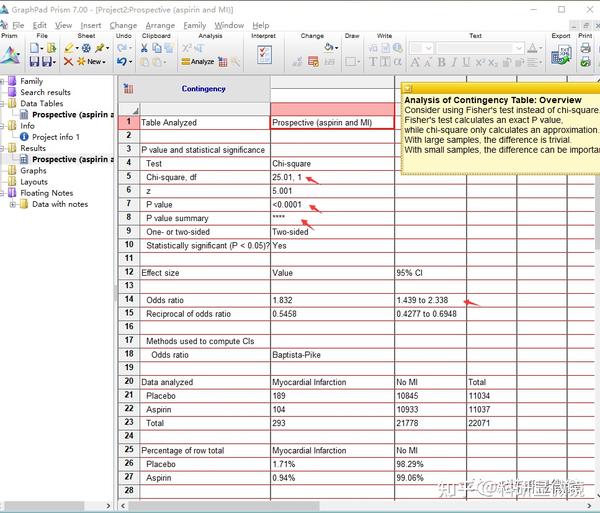Select Project info 1 sheet
Screen dimensions: 600x513
click(x=56, y=137)
